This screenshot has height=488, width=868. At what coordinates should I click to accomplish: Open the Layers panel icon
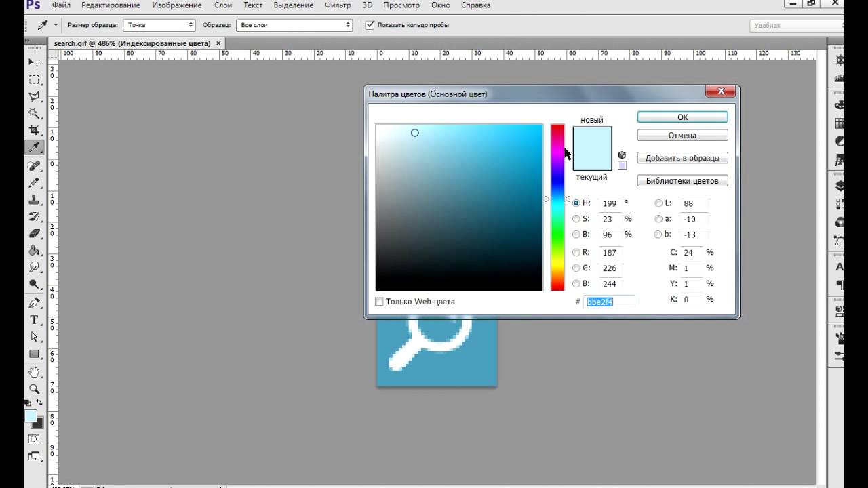840,186
